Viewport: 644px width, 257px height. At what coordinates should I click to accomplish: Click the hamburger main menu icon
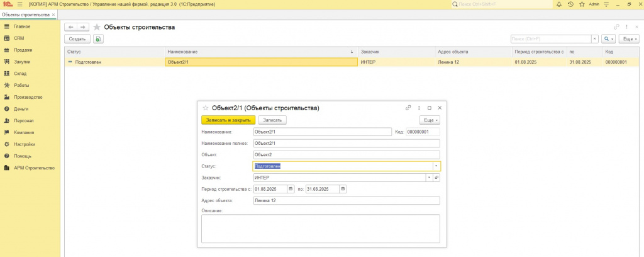[x=19, y=4]
